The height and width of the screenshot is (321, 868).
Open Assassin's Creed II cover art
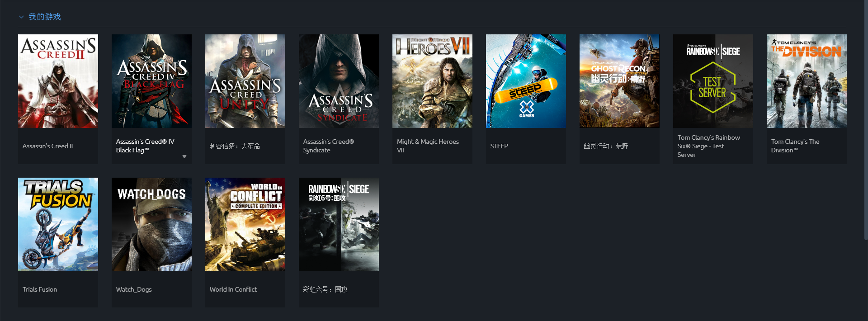(x=58, y=81)
